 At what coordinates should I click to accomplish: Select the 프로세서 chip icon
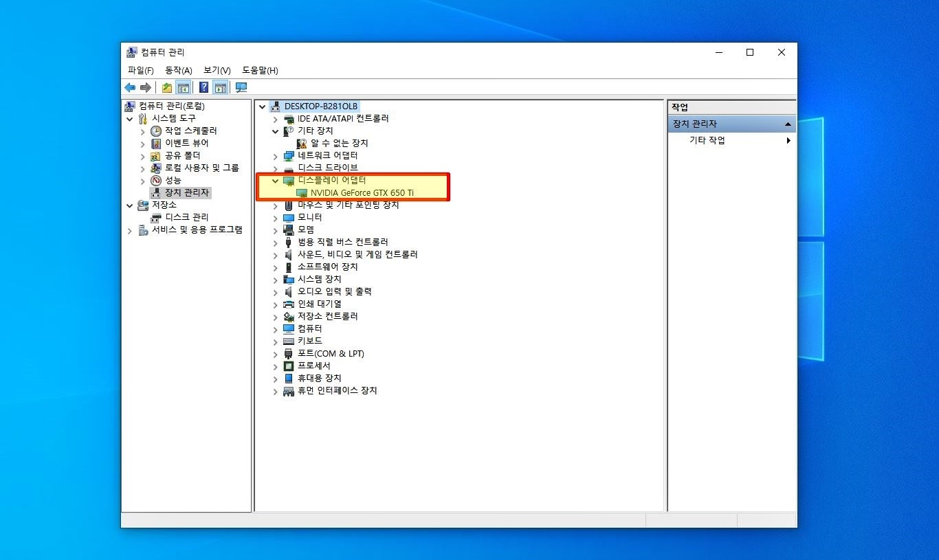pyautogui.click(x=289, y=366)
